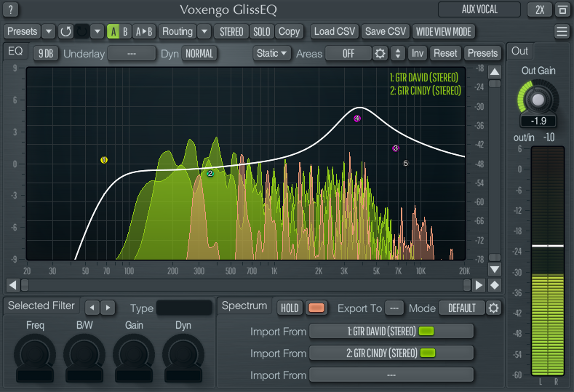Image resolution: width=574 pixels, height=392 pixels.
Task: Open the GTR CINDY import source selector
Action: coord(391,353)
